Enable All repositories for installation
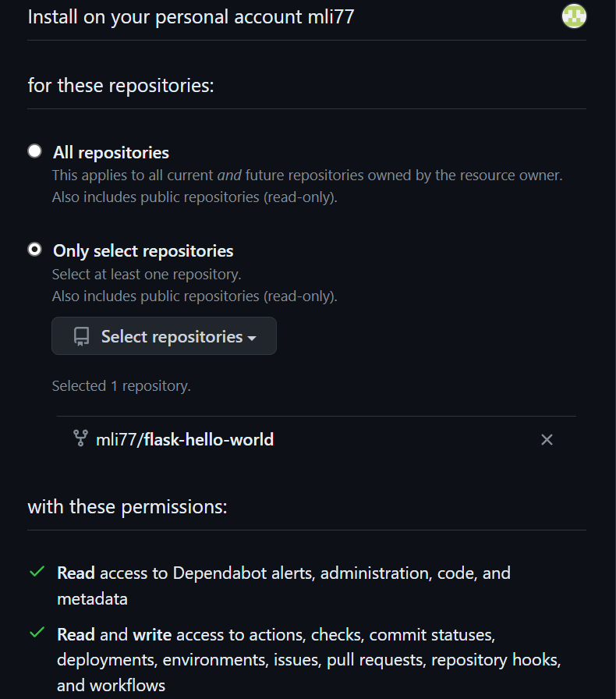616x699 pixels. [x=33, y=151]
